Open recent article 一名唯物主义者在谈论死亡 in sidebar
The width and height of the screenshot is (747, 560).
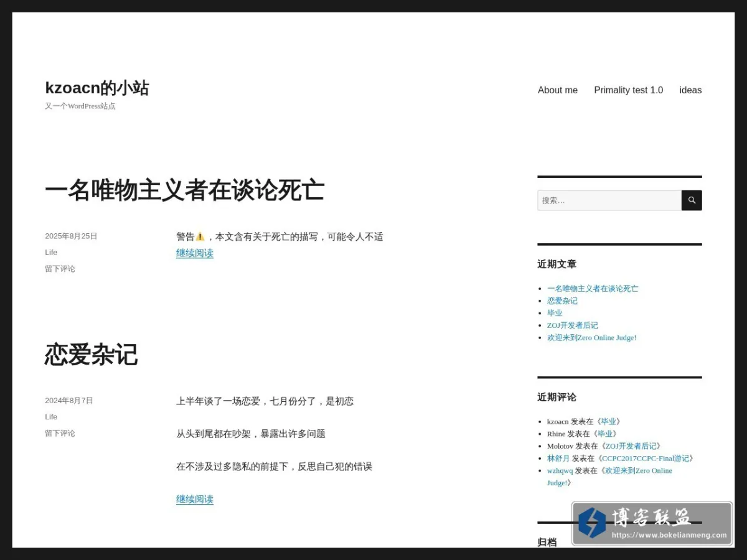593,288
